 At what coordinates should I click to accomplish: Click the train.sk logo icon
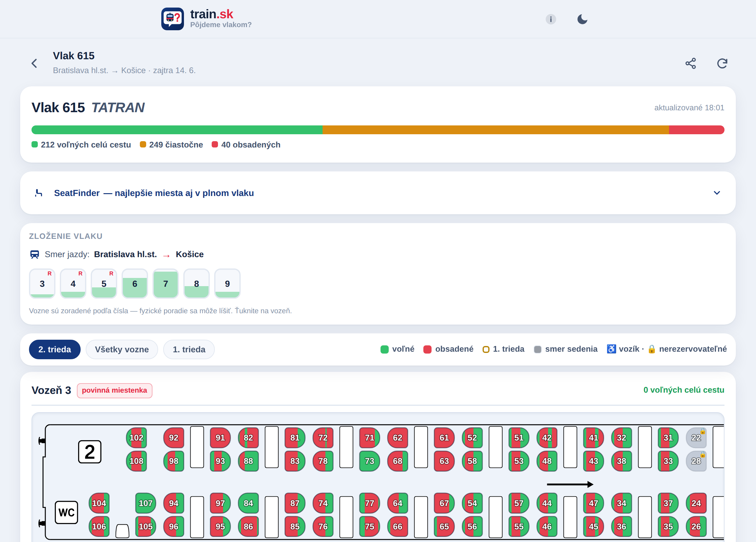tap(172, 19)
